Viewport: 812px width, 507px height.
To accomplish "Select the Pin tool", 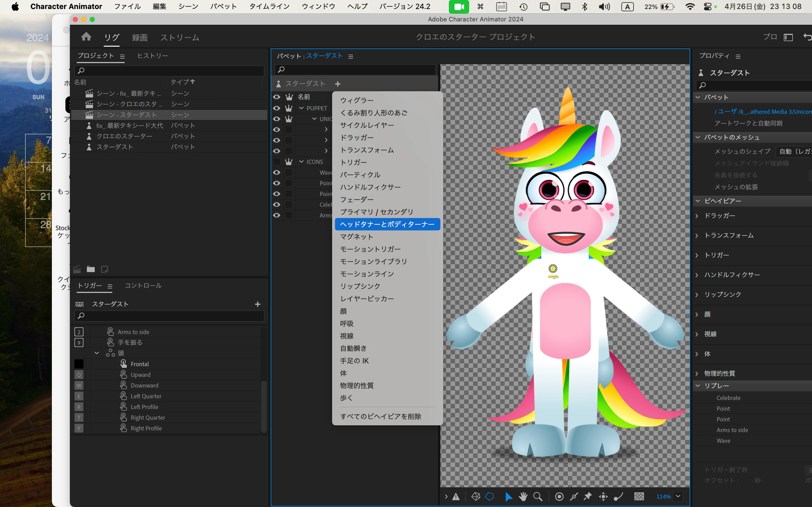I will click(x=588, y=497).
